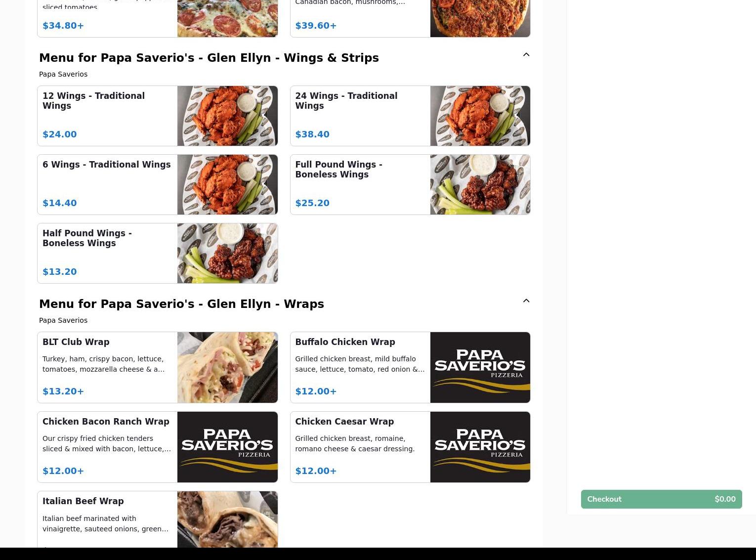Collapse the Wings & Strips menu section
The image size is (756, 560).
tap(526, 55)
